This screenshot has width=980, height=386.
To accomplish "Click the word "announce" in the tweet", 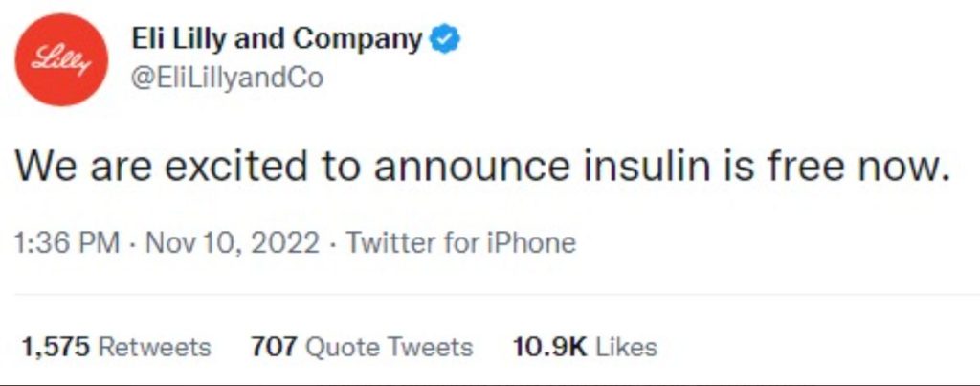I will [459, 168].
